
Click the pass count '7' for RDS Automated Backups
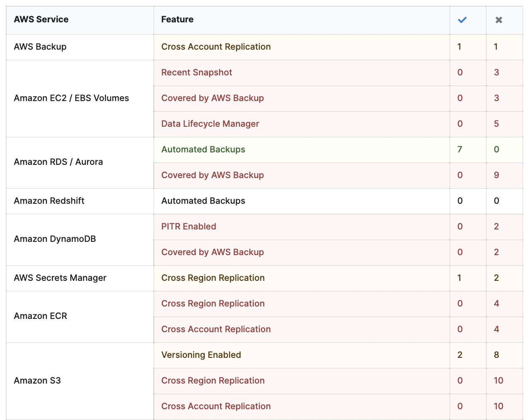pos(460,150)
